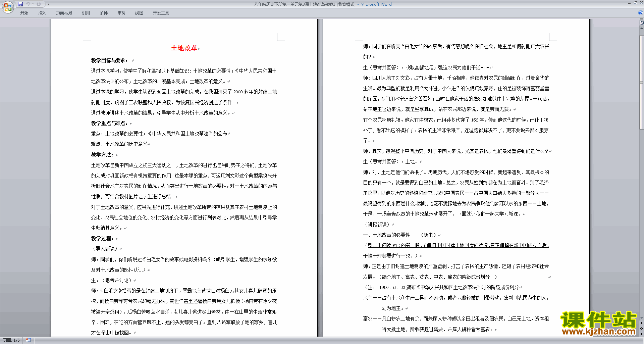Expand the Undo history dropdown arrow
Viewport: 644px width, 344px height.
pyautogui.click(x=33, y=4)
